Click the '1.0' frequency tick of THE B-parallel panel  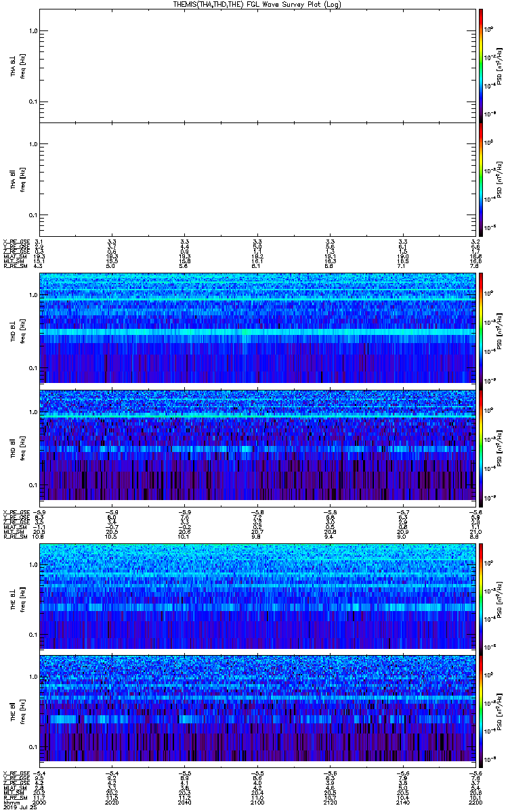pos(33,677)
